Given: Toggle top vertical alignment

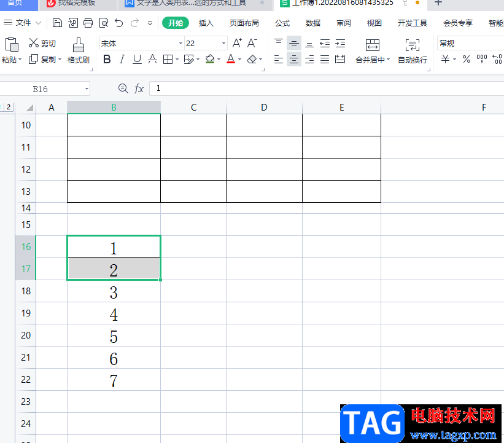Looking at the screenshot, I should coord(278,43).
